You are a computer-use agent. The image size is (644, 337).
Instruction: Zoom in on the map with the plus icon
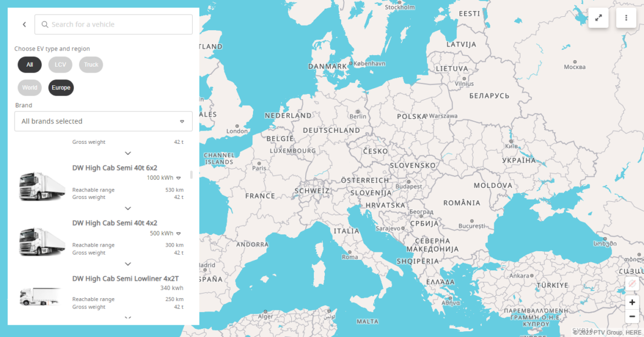(x=632, y=302)
